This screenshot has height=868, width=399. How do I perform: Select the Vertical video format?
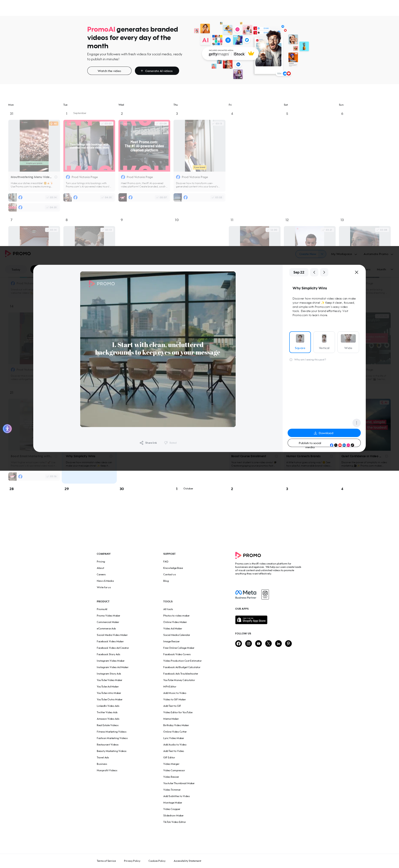pyautogui.click(x=324, y=342)
